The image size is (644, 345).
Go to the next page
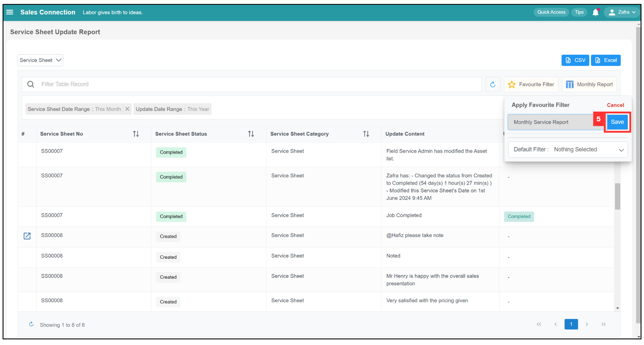click(x=587, y=324)
